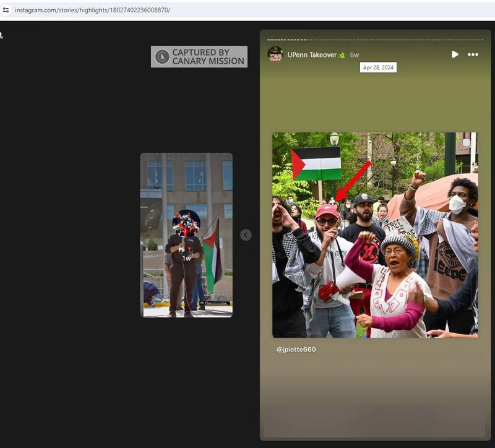
Task: Click the UPenn Takeover highlight title
Action: click(312, 55)
